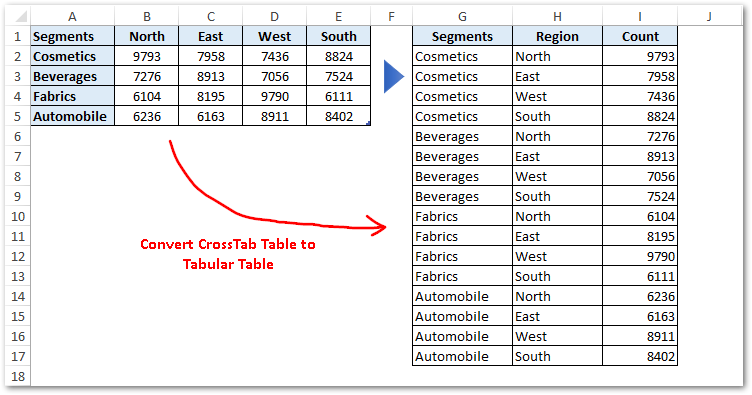Select the Region header cell
Image resolution: width=752 pixels, height=395 pixels.
pos(557,36)
